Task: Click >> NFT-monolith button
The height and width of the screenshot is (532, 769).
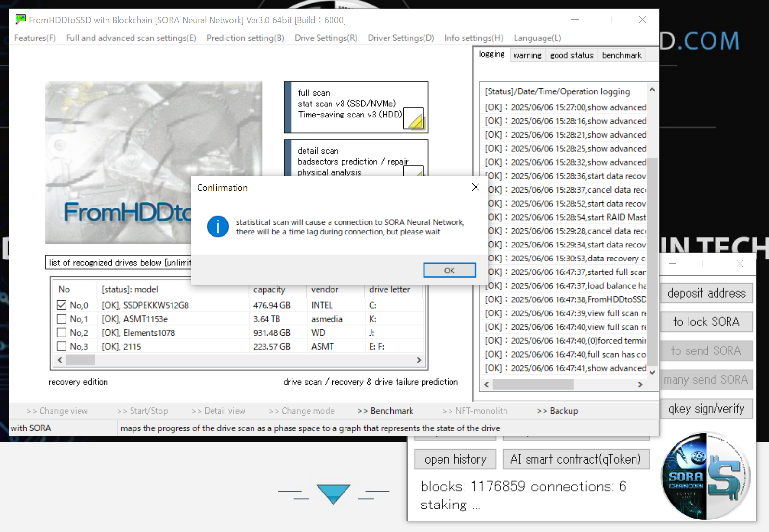Action: [475, 411]
